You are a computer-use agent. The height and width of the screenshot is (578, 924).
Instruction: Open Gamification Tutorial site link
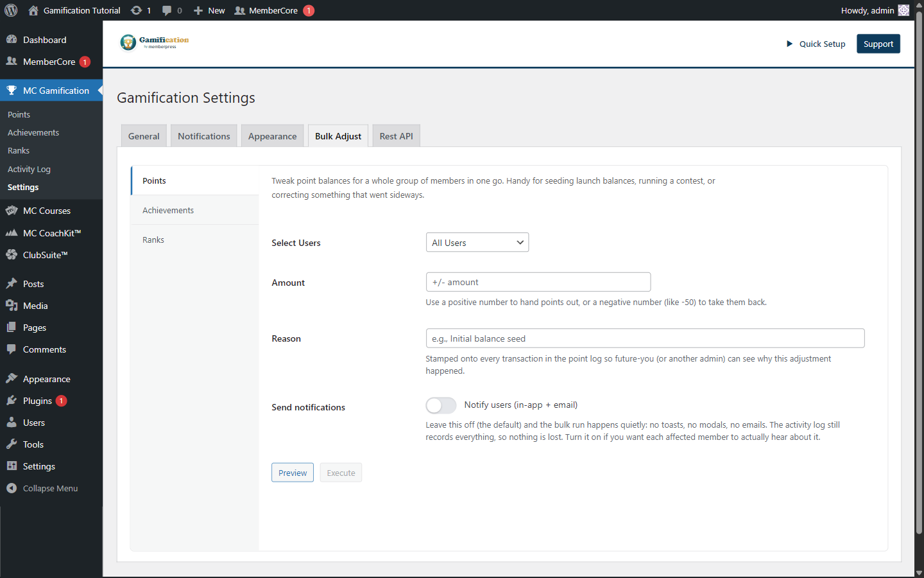coord(81,10)
